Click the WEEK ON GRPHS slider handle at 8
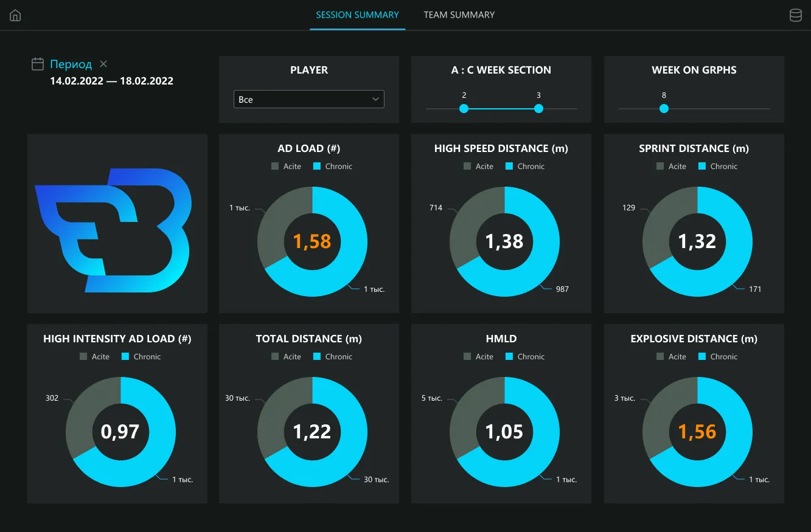This screenshot has width=811, height=532. pos(664,109)
